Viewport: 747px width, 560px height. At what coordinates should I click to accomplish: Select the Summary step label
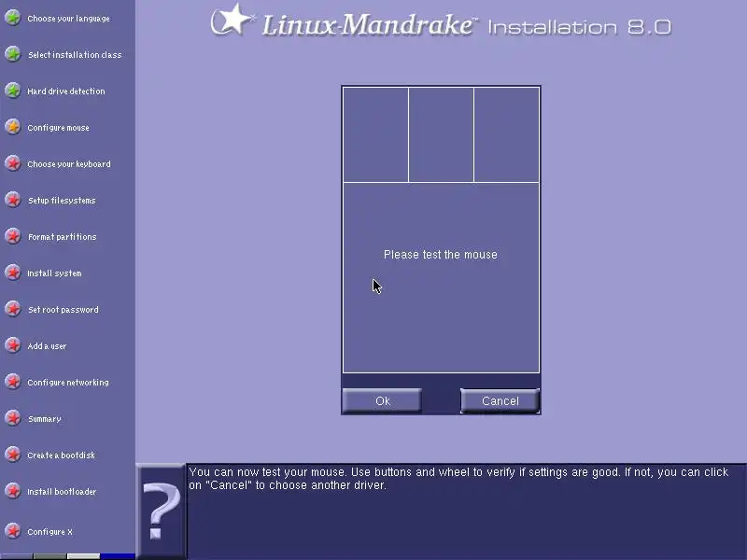coord(45,419)
